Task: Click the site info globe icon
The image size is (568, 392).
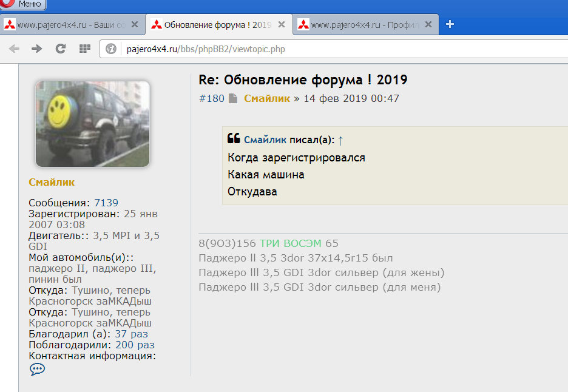Action: tap(111, 49)
